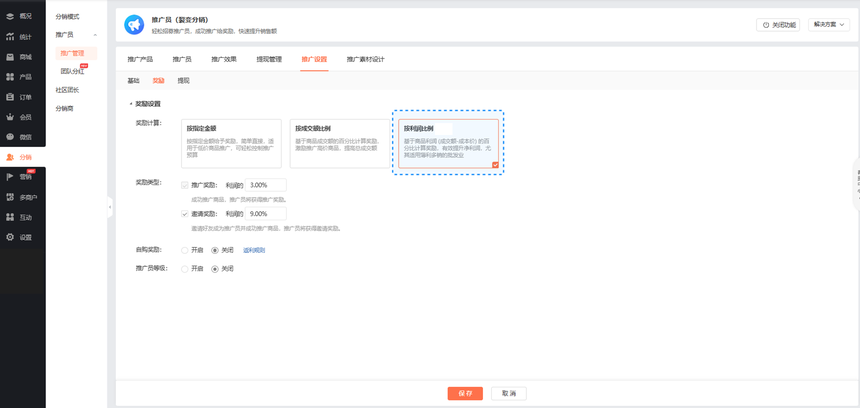Collapse the 推广员 submenu chevron
Screen dimensions: 860x408
coord(95,35)
